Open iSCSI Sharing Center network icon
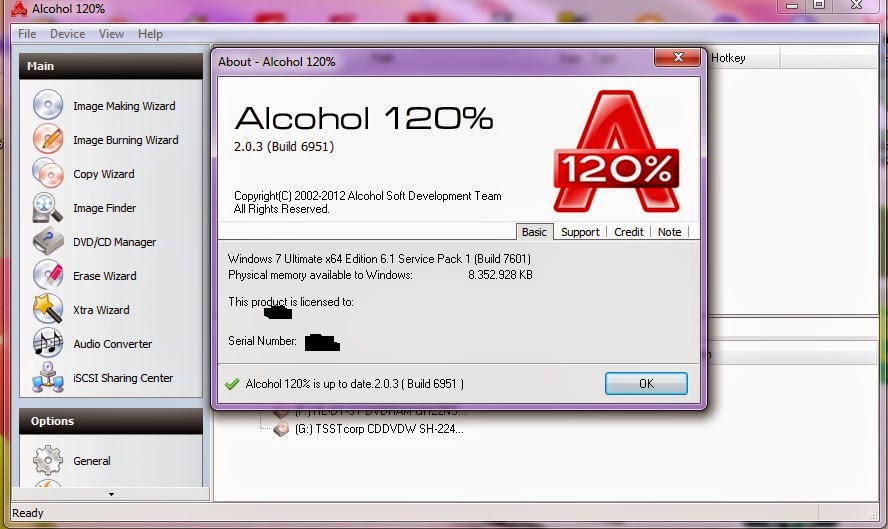The image size is (888, 529). pos(48,377)
